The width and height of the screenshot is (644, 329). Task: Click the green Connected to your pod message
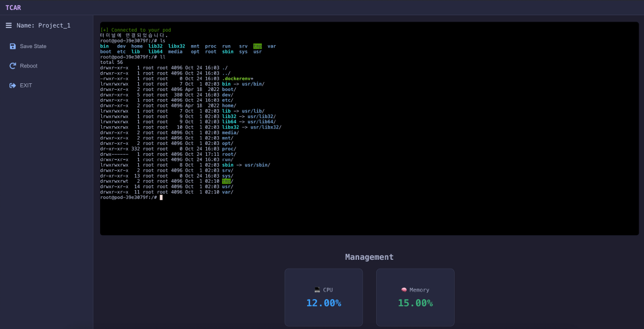pos(135,30)
